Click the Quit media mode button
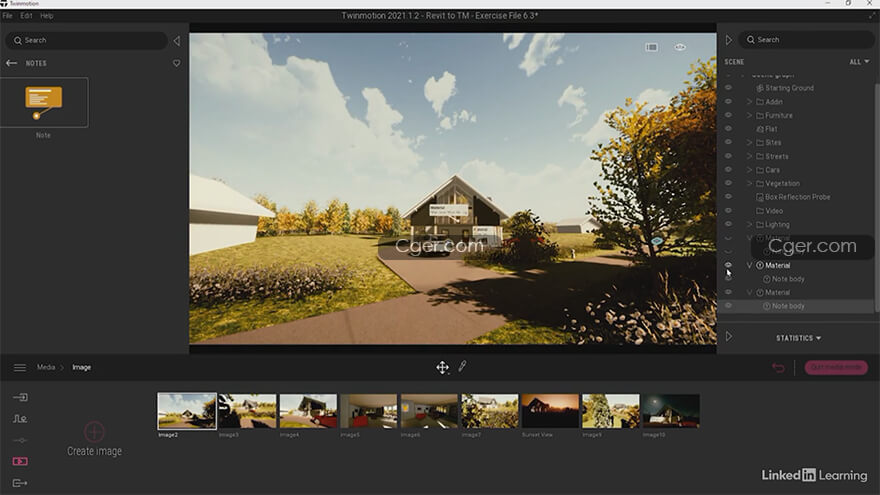Image resolution: width=880 pixels, height=495 pixels. [x=836, y=367]
